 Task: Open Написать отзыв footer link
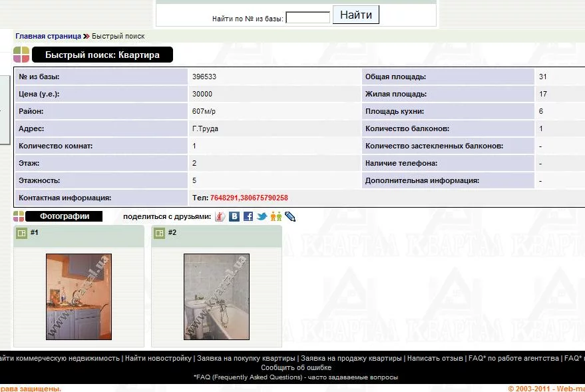[x=435, y=358]
